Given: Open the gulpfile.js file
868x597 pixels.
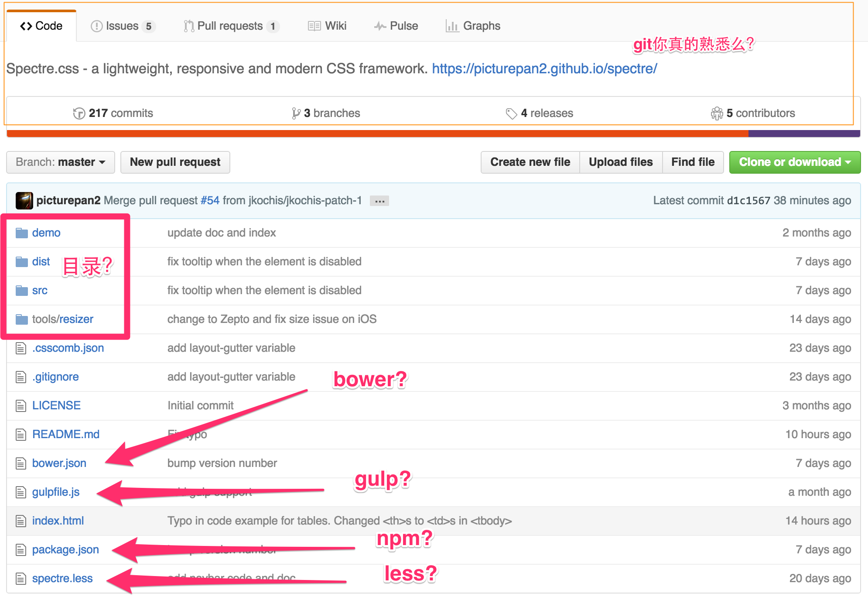Looking at the screenshot, I should point(56,492).
